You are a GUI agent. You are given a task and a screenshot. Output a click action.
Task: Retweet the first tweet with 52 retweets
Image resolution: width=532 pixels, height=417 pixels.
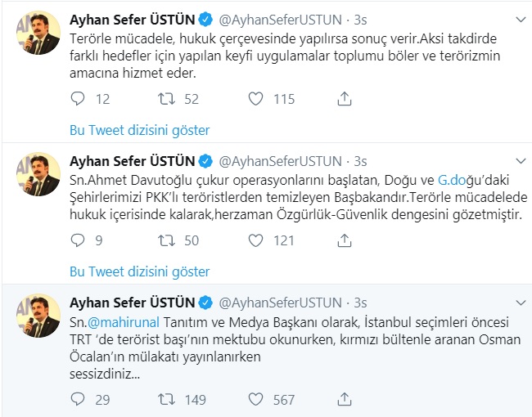pyautogui.click(x=165, y=99)
